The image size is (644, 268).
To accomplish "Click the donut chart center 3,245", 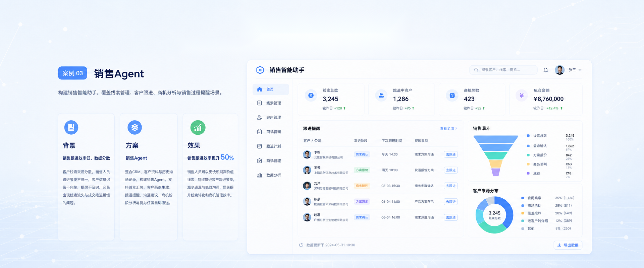I will click(494, 213).
